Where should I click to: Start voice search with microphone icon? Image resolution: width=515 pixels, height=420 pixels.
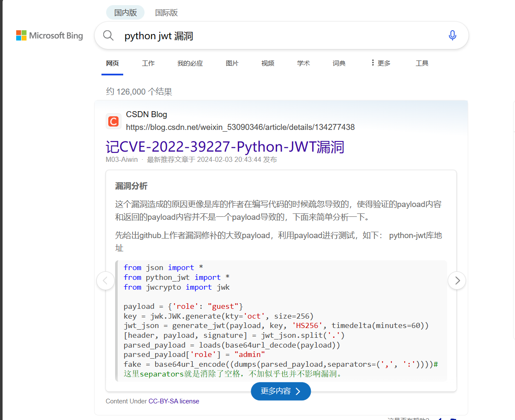452,35
